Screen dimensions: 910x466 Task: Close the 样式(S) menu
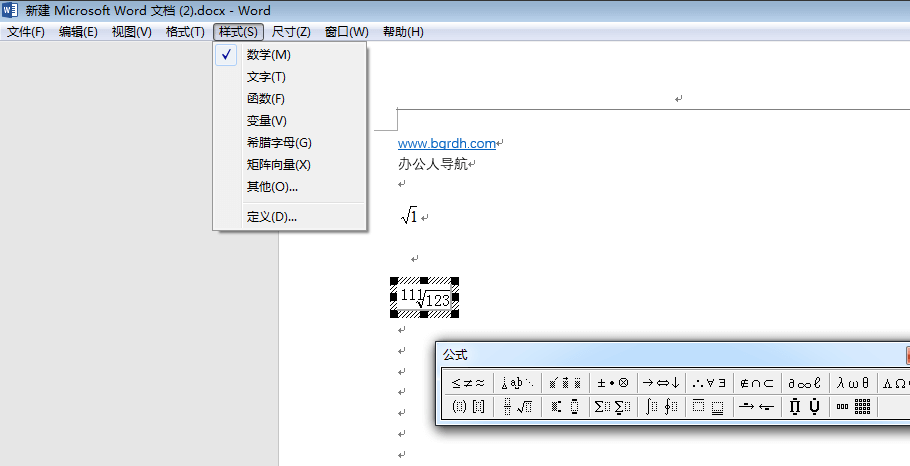[x=239, y=32]
